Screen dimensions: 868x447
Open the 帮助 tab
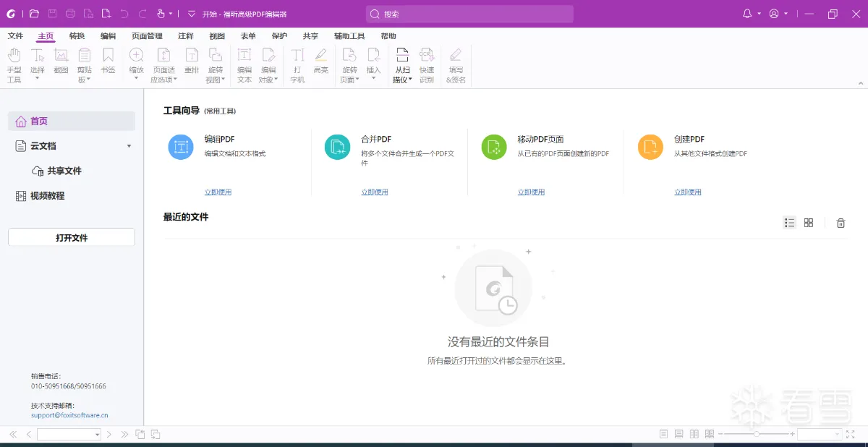pos(388,36)
